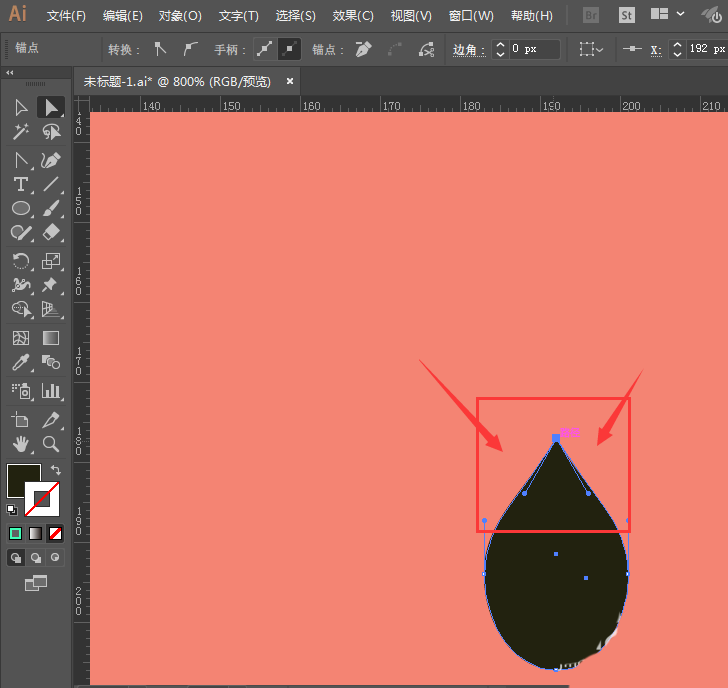
Task: Open the 效果(C) menu
Action: click(353, 16)
